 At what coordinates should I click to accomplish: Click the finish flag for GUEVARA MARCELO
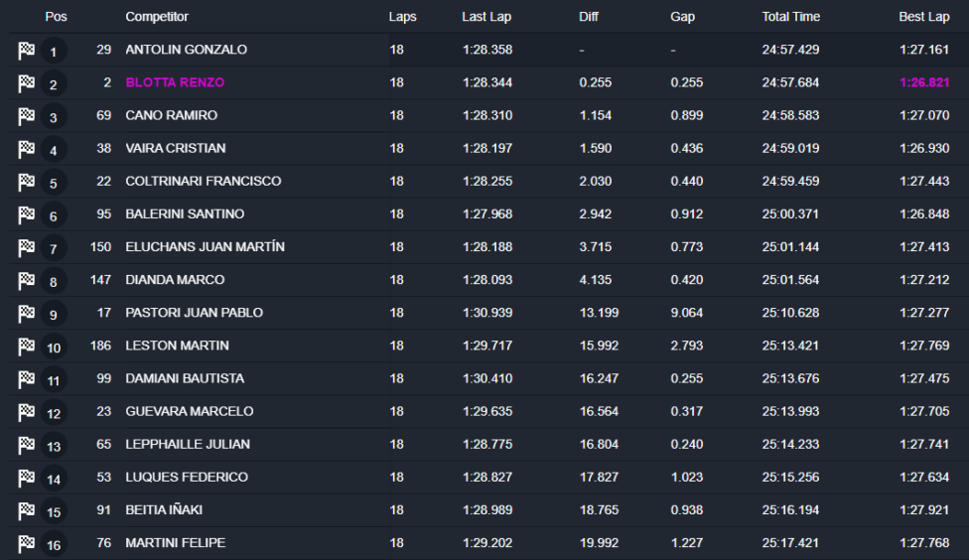tap(27, 411)
